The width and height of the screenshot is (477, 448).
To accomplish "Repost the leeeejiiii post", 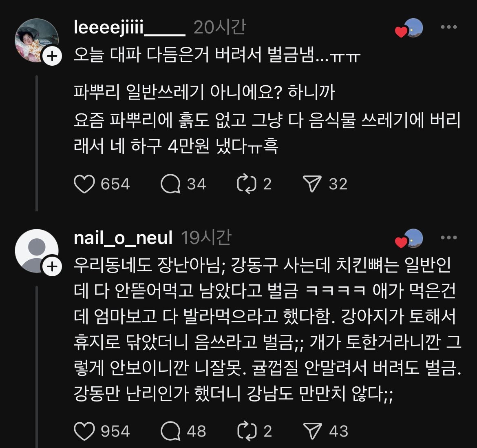I will (x=247, y=184).
